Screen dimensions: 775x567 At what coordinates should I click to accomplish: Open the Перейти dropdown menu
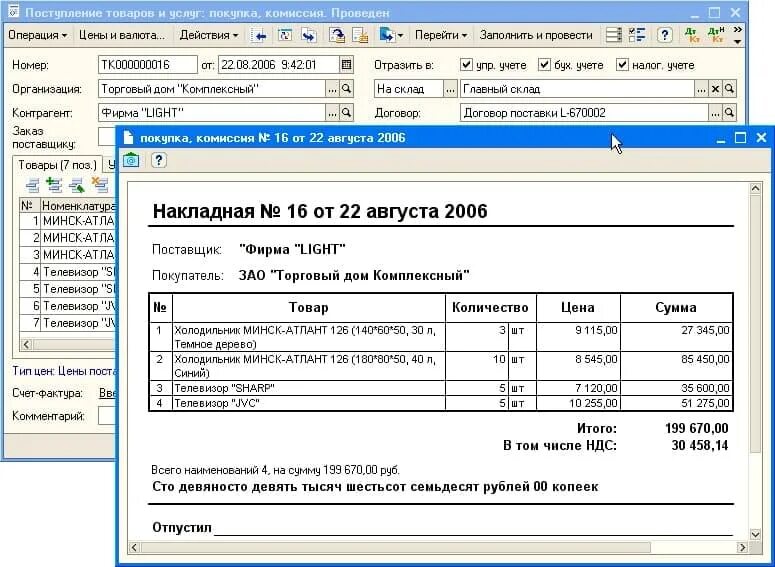click(441, 35)
